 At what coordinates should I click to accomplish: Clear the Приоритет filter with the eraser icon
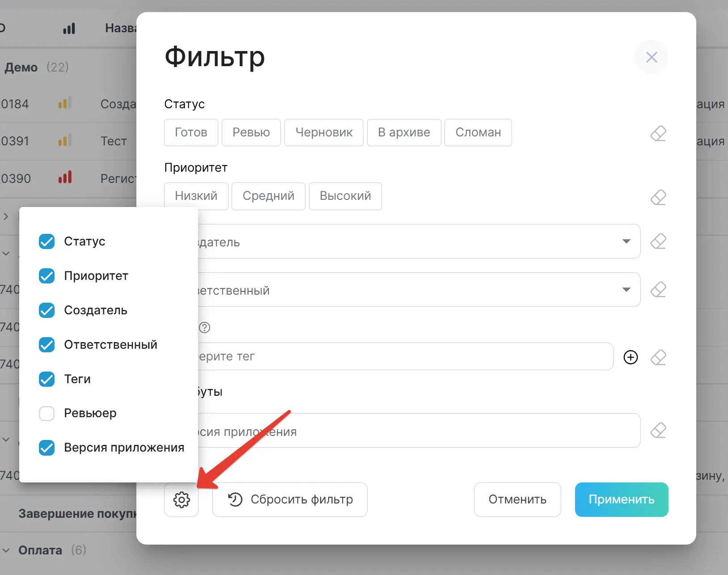point(658,197)
